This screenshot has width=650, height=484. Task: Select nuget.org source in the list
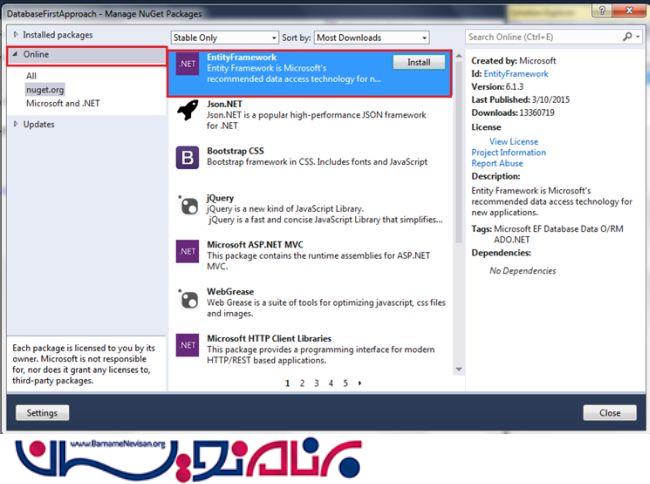tap(44, 89)
